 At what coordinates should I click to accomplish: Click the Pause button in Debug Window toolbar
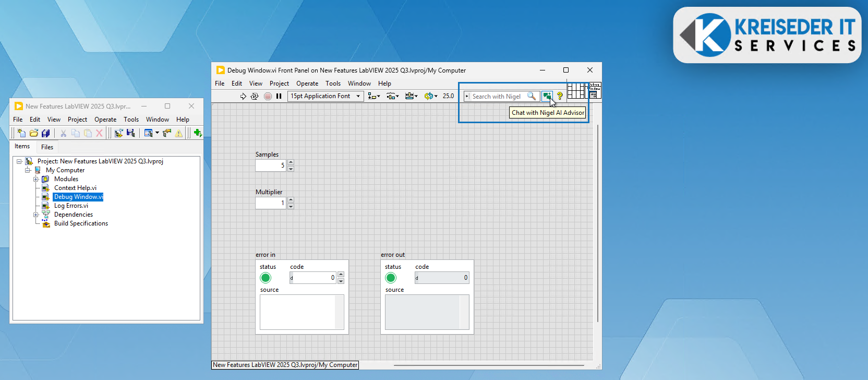(x=279, y=96)
